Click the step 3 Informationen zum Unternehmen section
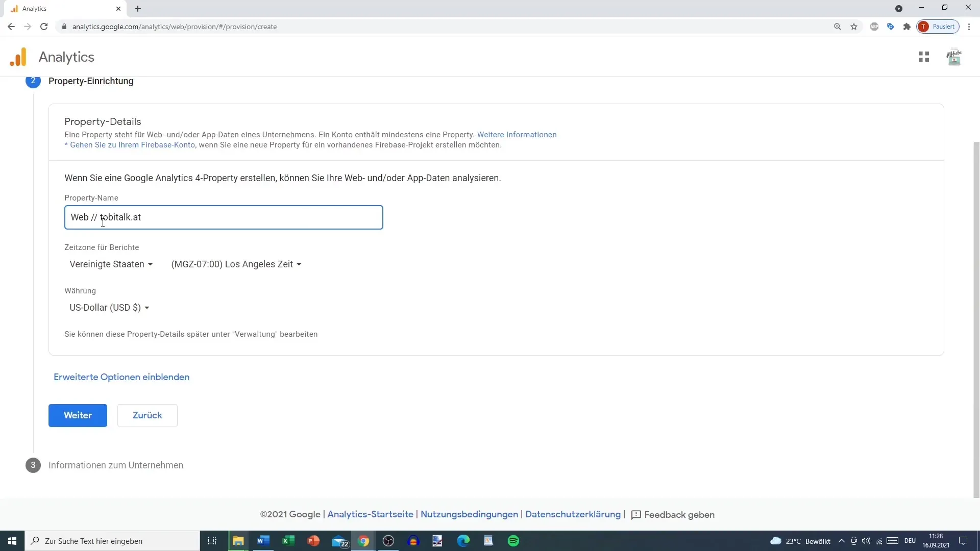 [115, 465]
